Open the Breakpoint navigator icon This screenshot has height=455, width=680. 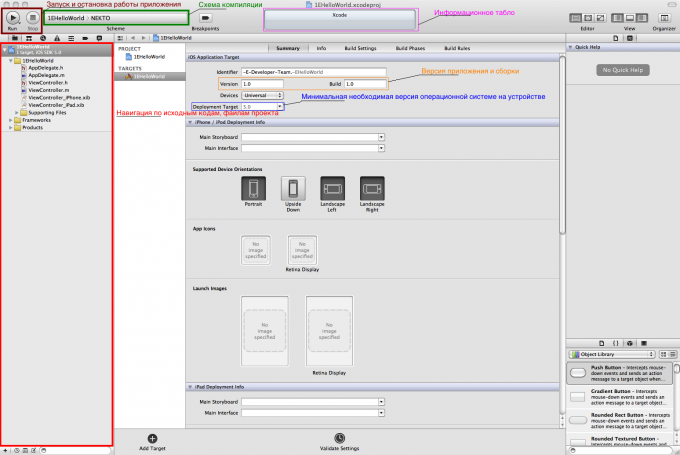click(x=85, y=38)
